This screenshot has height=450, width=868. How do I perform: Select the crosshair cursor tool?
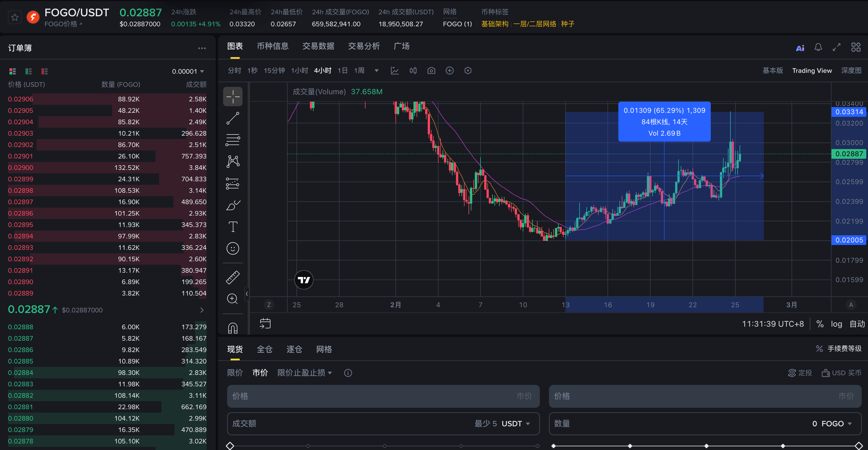pyautogui.click(x=233, y=97)
